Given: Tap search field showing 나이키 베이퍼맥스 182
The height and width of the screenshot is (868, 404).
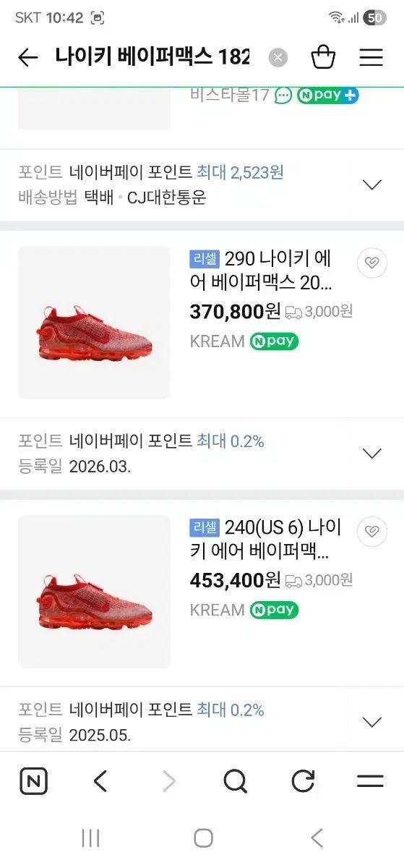Looking at the screenshot, I should click(152, 58).
